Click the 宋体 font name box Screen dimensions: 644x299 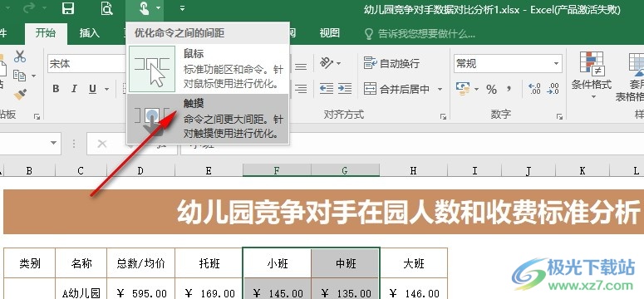pos(86,64)
